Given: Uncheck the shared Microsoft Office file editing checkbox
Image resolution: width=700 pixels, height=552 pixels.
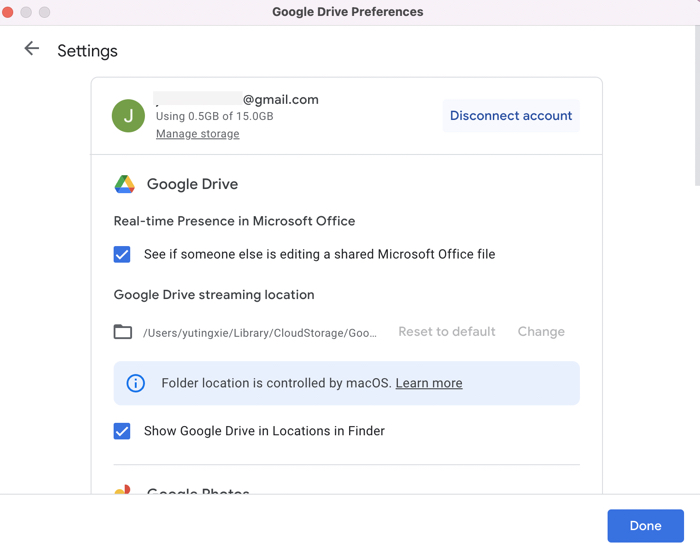Looking at the screenshot, I should (x=122, y=255).
